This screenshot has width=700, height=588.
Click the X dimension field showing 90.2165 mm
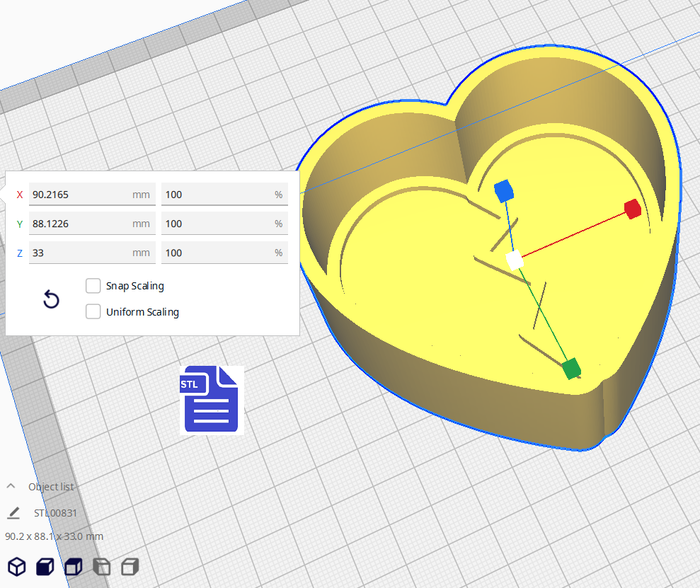[x=92, y=194]
